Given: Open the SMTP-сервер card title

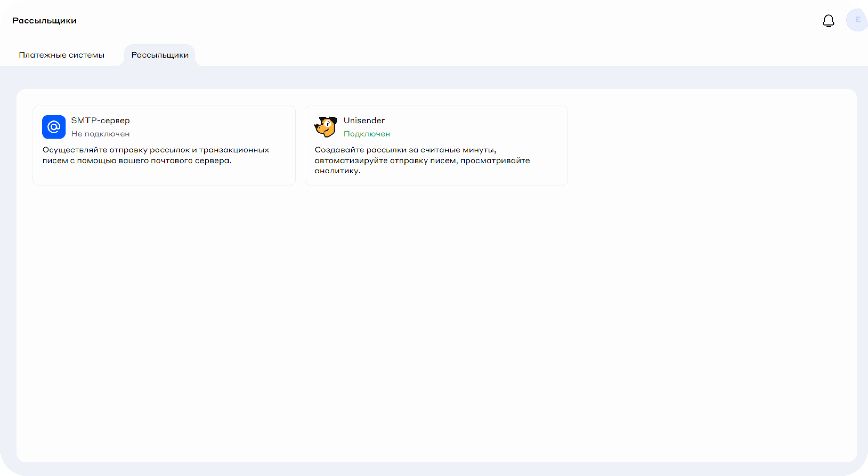Looking at the screenshot, I should pos(100,120).
